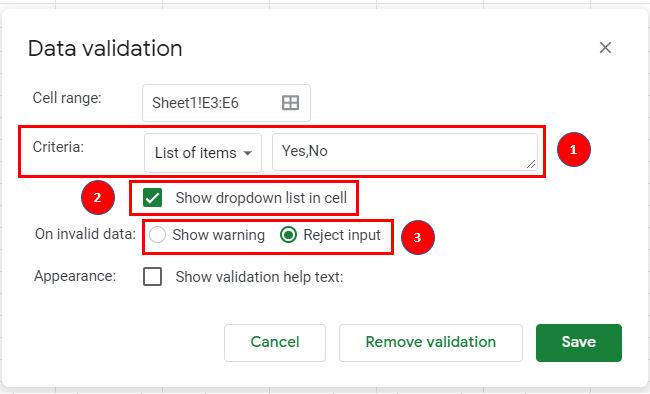Select the Reject input radio button
Image resolution: width=650 pixels, height=394 pixels.
coord(288,235)
